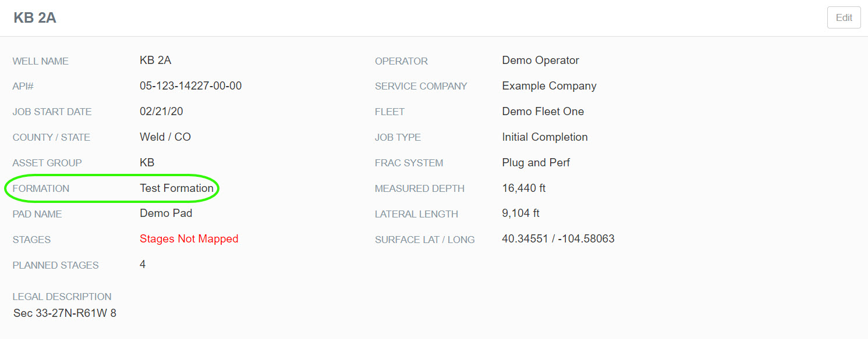868x339 pixels.
Task: Click the PLANNED STAGES field label
Action: [x=55, y=265]
